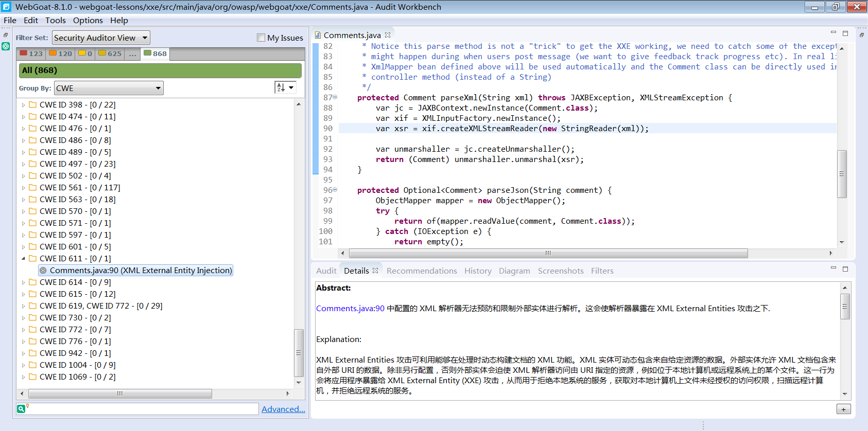This screenshot has width=868, height=431.
Task: Click the All (868) green header bar
Action: point(160,70)
